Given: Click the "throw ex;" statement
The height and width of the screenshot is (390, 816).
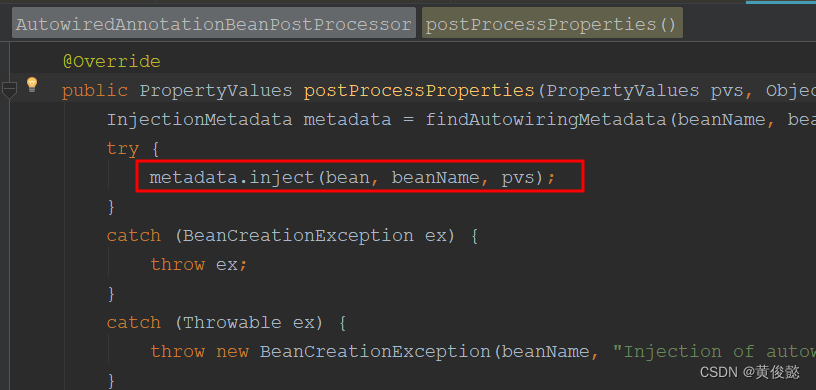Looking at the screenshot, I should [198, 265].
